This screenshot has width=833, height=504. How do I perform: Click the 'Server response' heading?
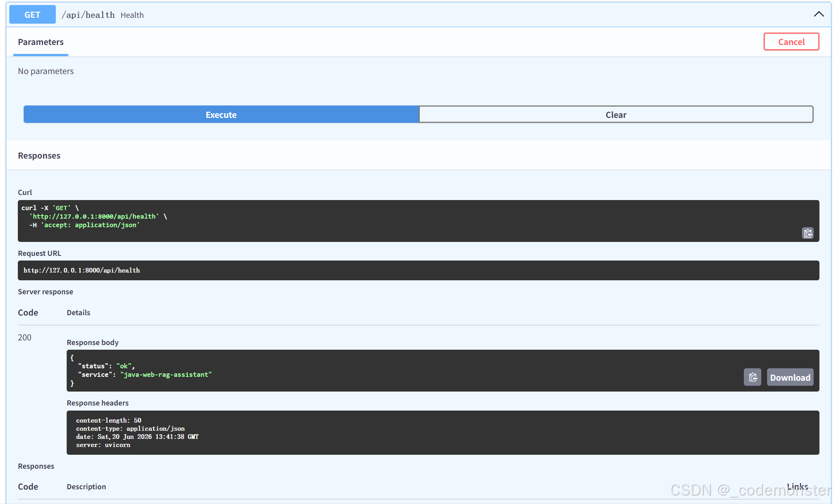pos(45,292)
